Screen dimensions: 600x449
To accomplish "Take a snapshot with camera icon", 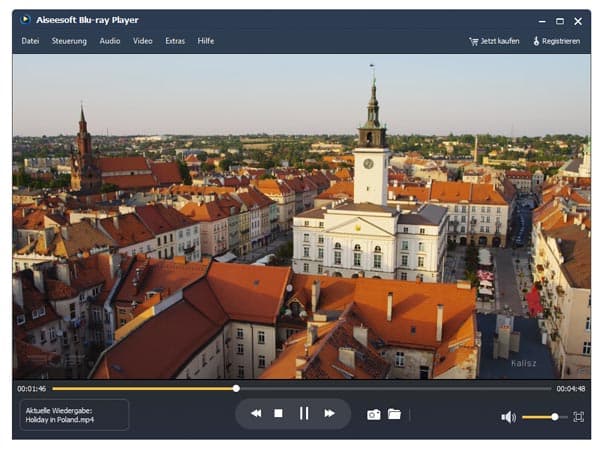I will click(x=374, y=415).
